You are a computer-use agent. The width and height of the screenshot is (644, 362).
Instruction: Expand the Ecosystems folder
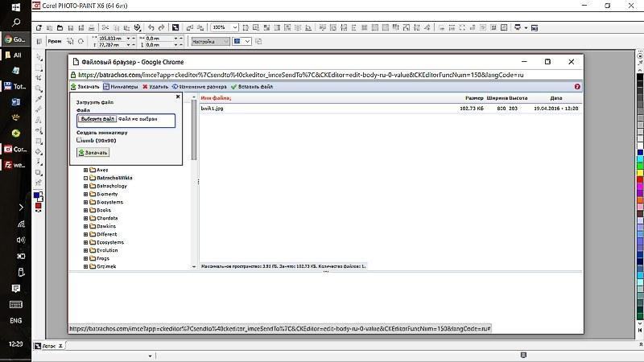coord(85,242)
